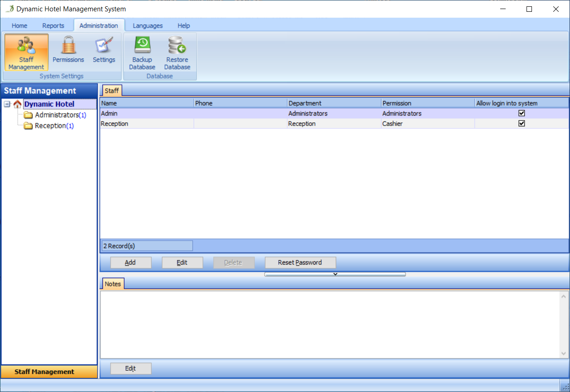
Task: Open the Languages menu
Action: click(147, 25)
